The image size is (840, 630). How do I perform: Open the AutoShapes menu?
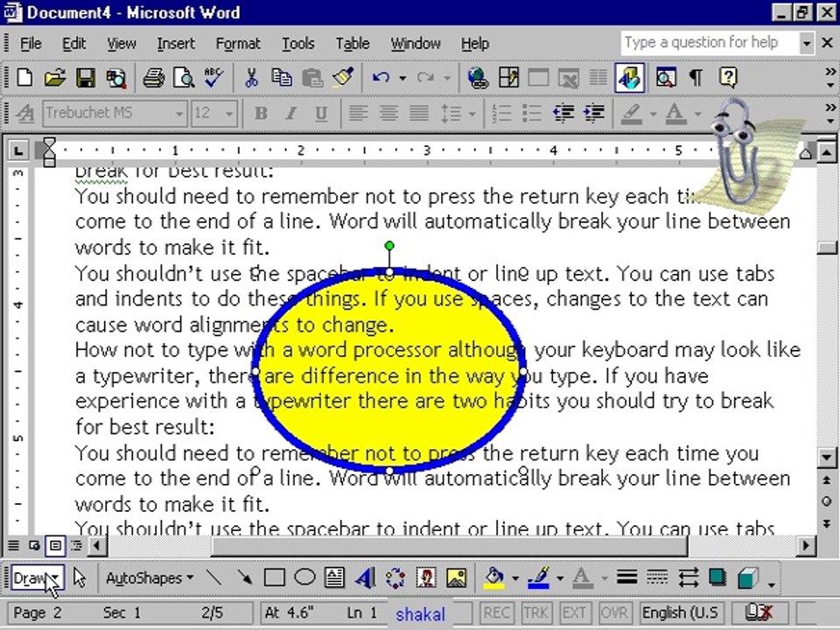click(x=150, y=578)
